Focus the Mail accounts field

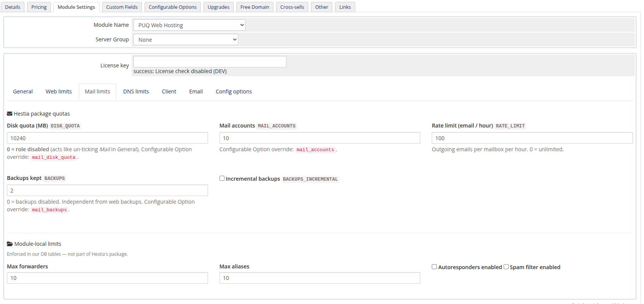tap(320, 138)
